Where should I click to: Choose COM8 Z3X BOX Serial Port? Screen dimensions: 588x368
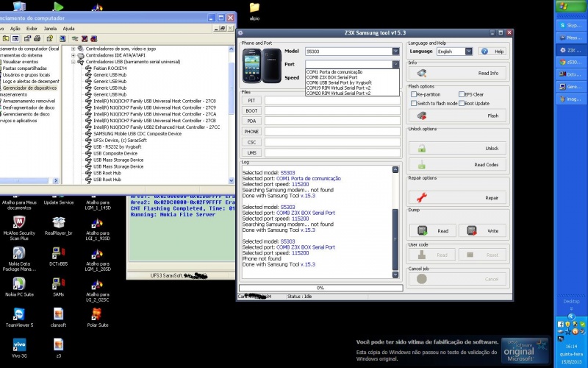pyautogui.click(x=352, y=77)
